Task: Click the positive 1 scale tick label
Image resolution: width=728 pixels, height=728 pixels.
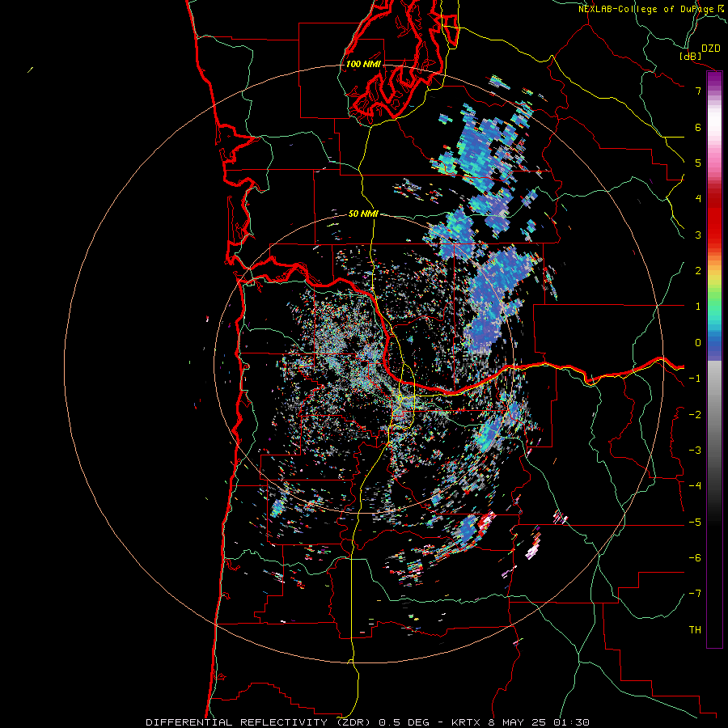Action: click(698, 307)
